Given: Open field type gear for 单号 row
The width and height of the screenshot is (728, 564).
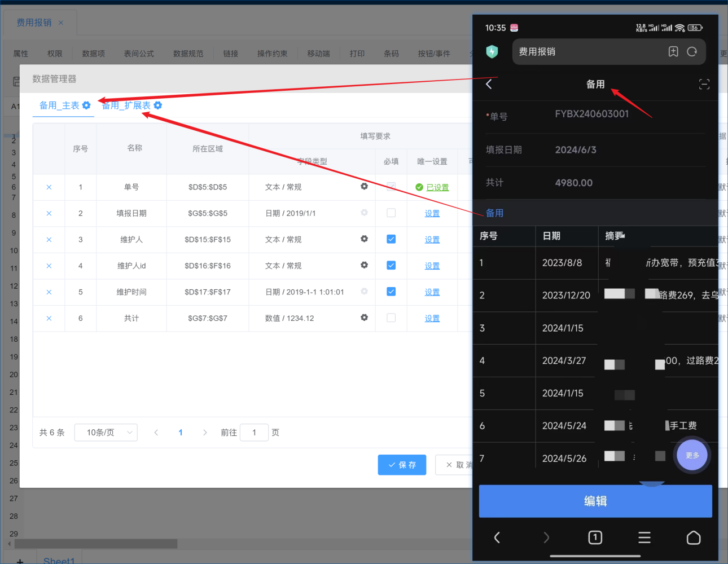Looking at the screenshot, I should click(365, 186).
